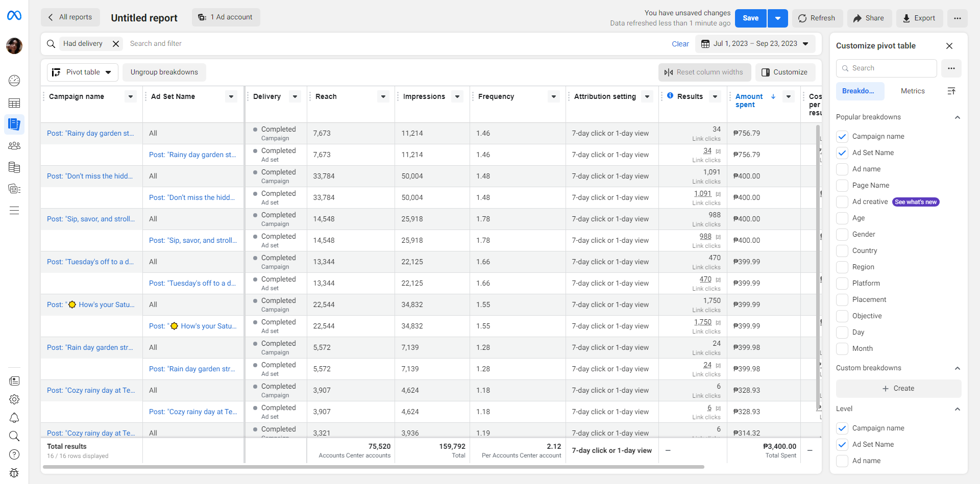Collapse the Custom breakdowns section
Screen dimensions: 980x484
[958, 368]
